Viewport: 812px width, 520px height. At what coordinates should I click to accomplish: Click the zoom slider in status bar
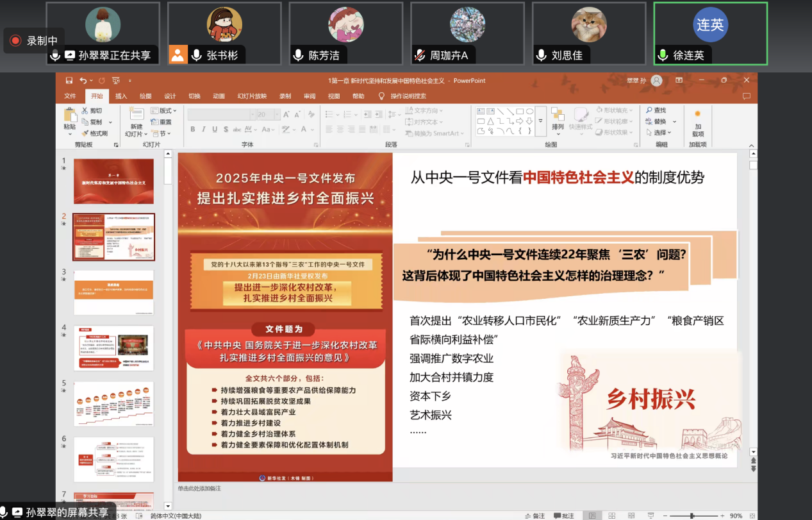(692, 516)
